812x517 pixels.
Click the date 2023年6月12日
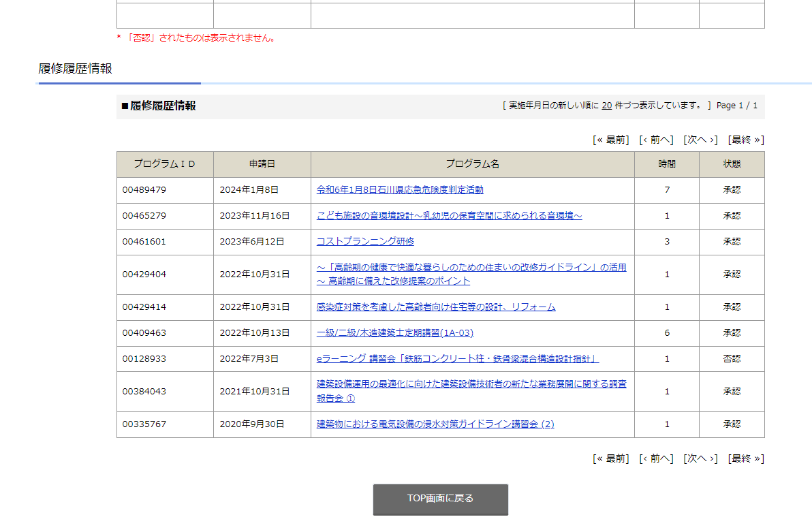point(251,241)
